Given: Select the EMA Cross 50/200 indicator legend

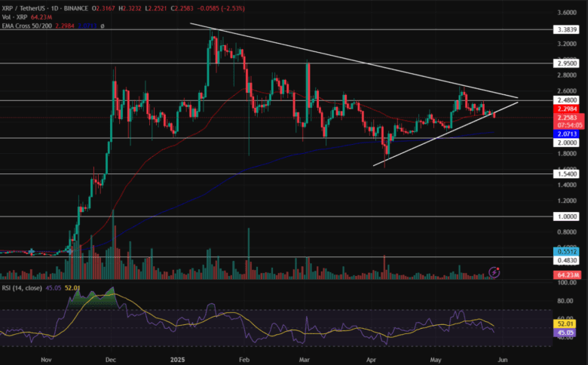Looking at the screenshot, I should tap(27, 26).
